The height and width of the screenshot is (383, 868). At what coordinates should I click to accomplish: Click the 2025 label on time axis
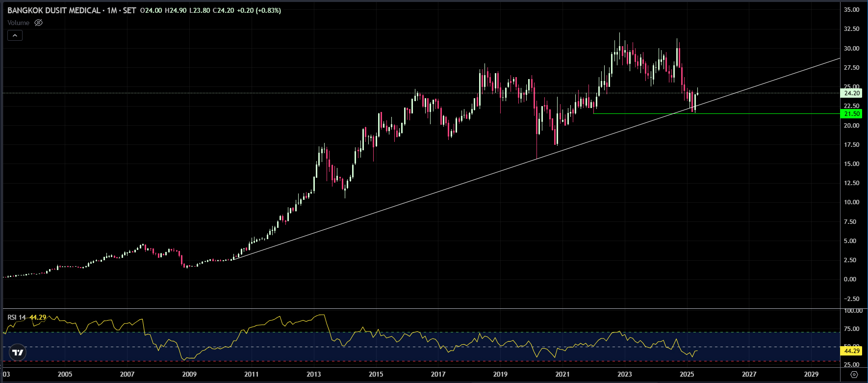point(687,374)
